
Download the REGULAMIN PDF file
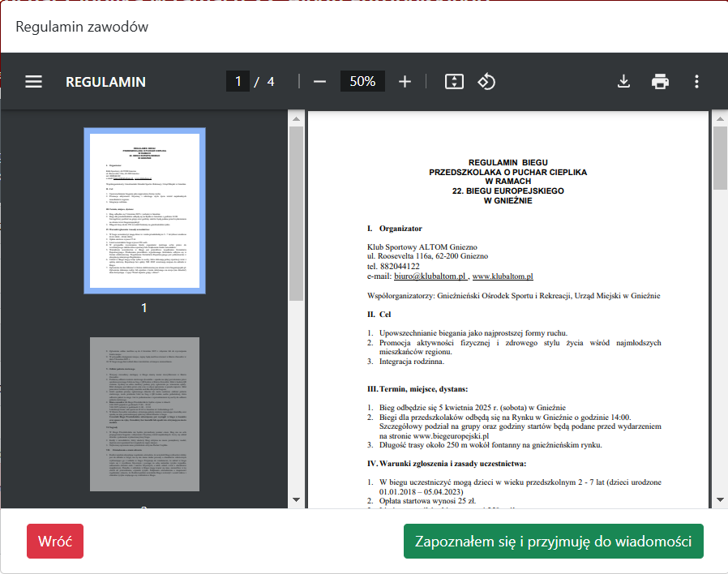coord(623,82)
